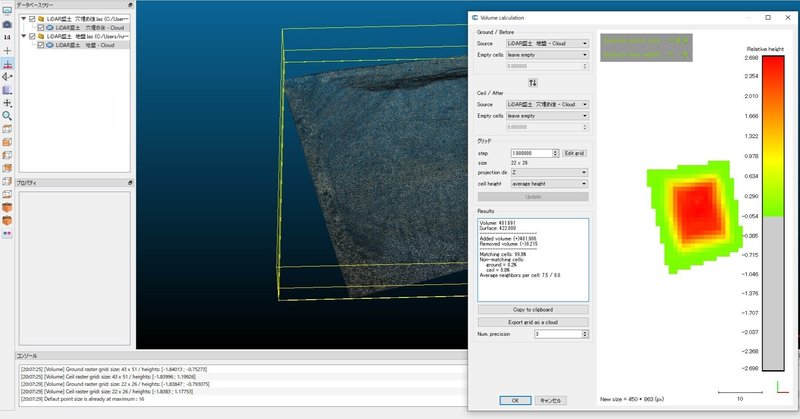Click the キャンセル button
800x419 pixels.
(551, 401)
